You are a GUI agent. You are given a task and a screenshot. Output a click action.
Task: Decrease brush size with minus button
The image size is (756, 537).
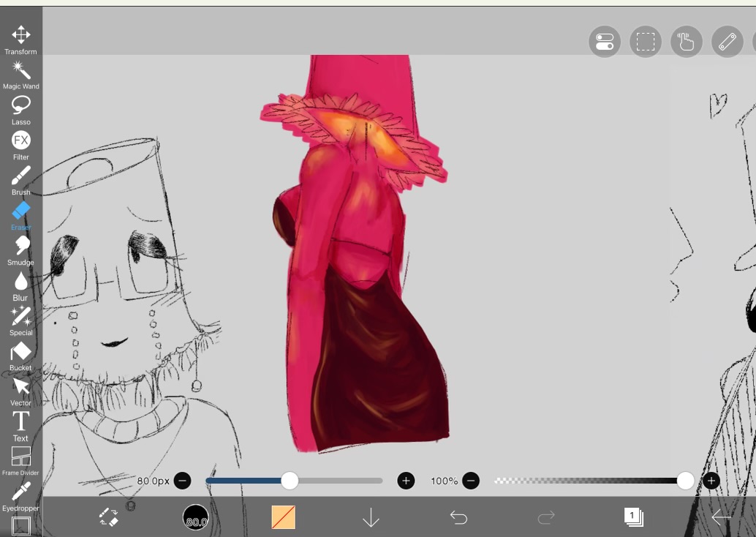[x=182, y=481]
